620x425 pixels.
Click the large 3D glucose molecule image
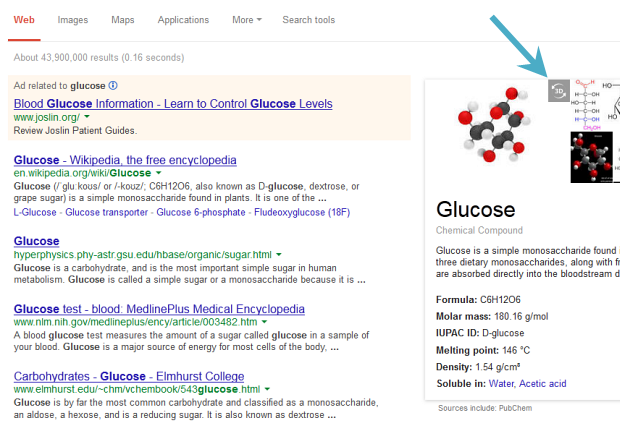point(493,125)
